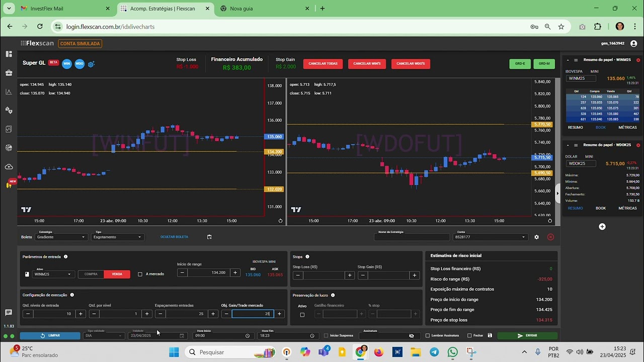Viewport: 644px width, 362px height.
Task: Click the save diskette icon beside Fechar
Action: (490, 335)
